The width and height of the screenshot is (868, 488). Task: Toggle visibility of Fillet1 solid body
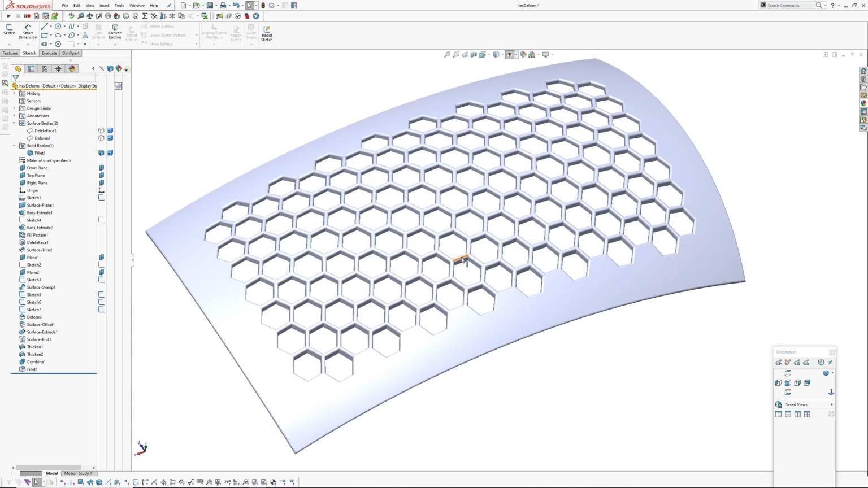[x=101, y=153]
